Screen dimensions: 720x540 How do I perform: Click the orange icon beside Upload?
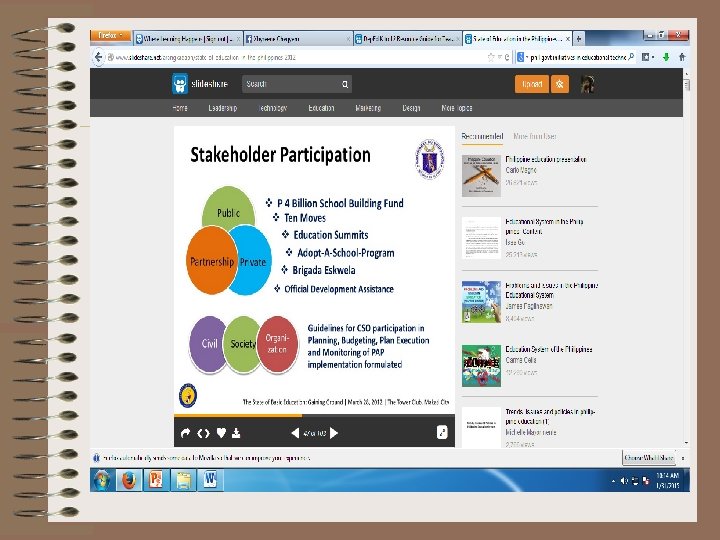[x=560, y=84]
